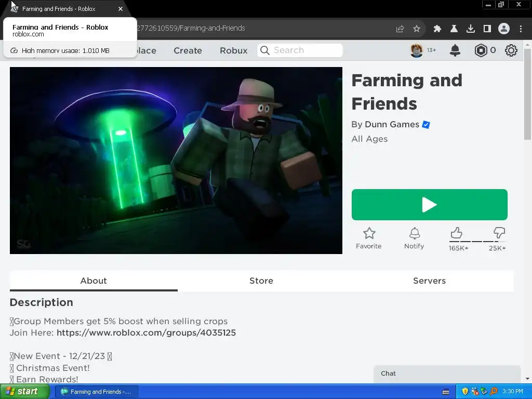
Task: Open the Create nav item
Action: tap(188, 50)
